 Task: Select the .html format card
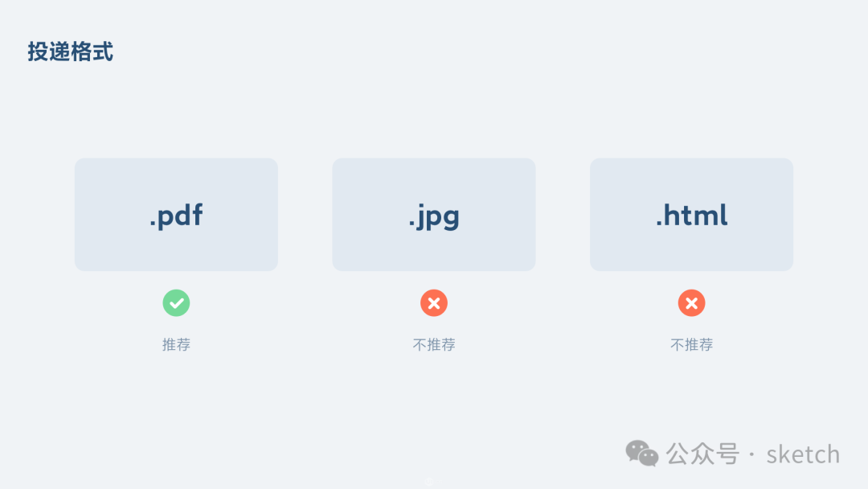691,214
